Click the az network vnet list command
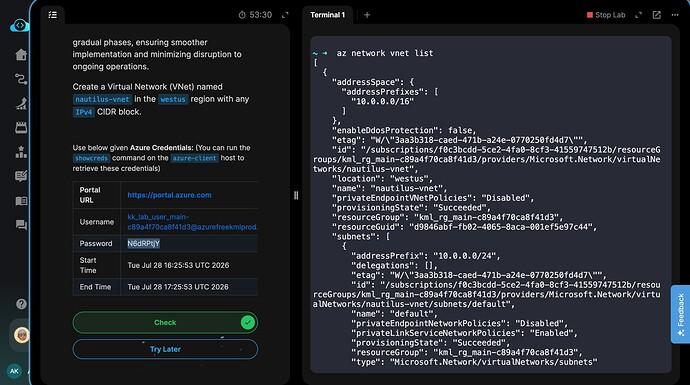This screenshot has width=690, height=385. [385, 53]
